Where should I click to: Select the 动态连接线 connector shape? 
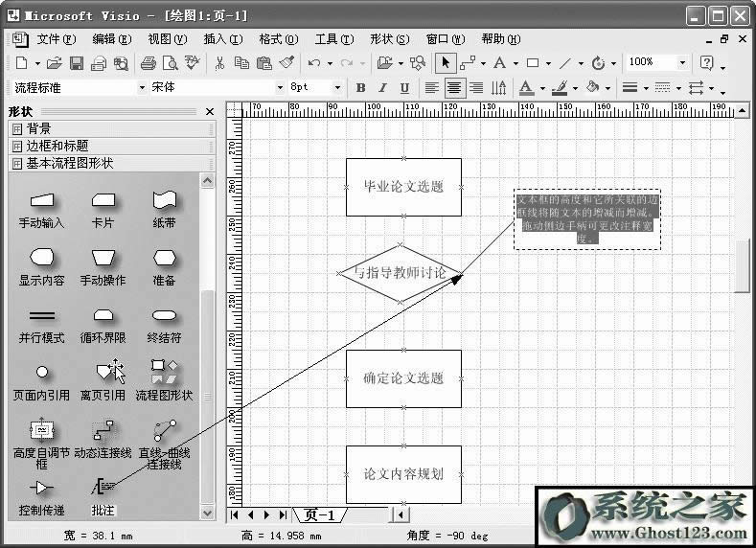point(103,439)
